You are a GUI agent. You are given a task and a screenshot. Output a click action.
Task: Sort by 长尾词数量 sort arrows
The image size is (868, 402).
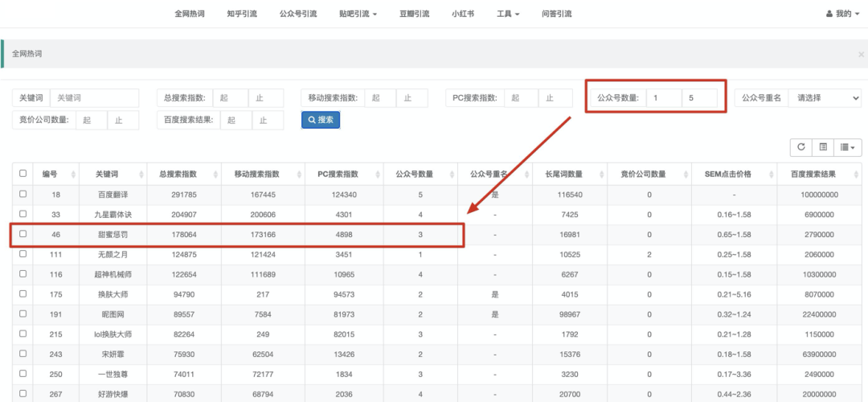pos(600,174)
